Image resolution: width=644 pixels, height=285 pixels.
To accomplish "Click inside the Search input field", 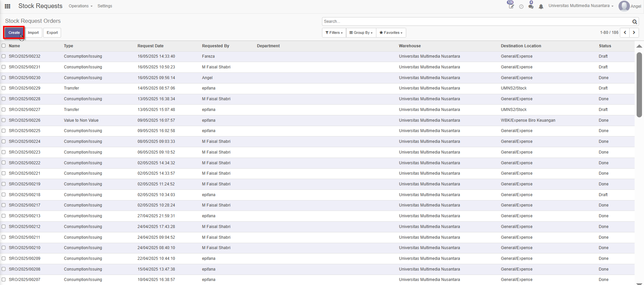I will tap(476, 21).
